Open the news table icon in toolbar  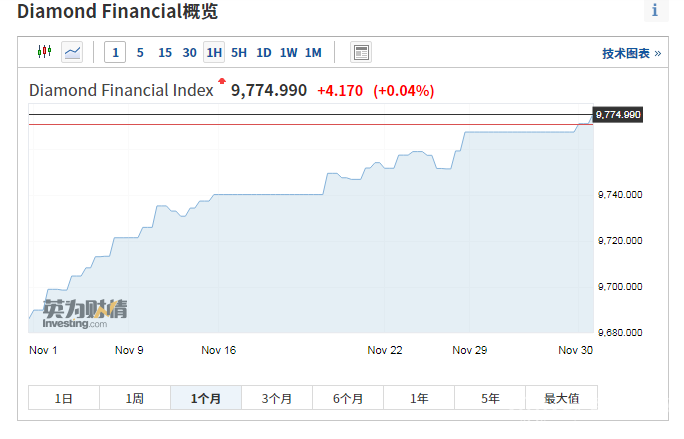coord(361,52)
